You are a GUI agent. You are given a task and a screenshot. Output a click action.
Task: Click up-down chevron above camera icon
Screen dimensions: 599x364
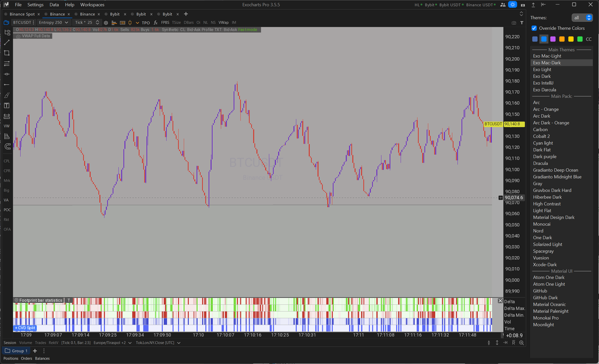521,14
